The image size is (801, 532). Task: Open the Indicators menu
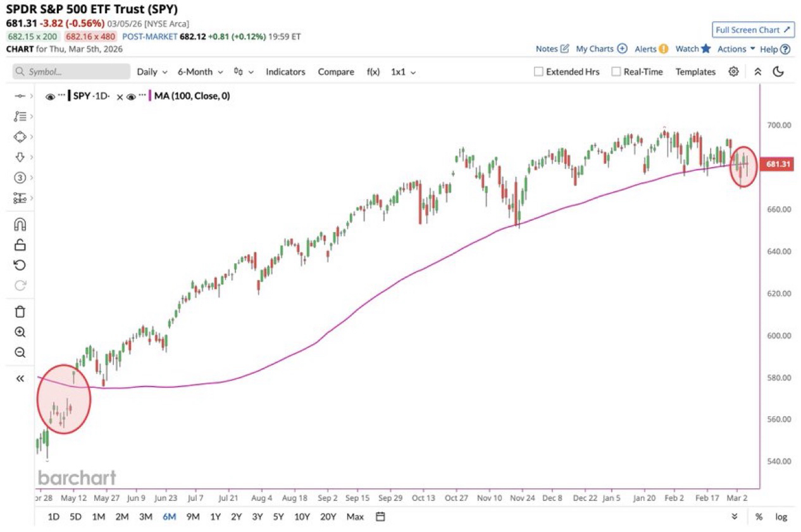point(285,71)
